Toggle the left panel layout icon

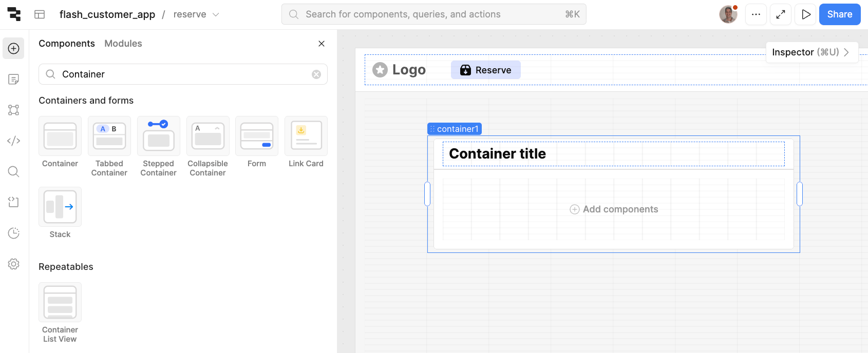(x=40, y=14)
